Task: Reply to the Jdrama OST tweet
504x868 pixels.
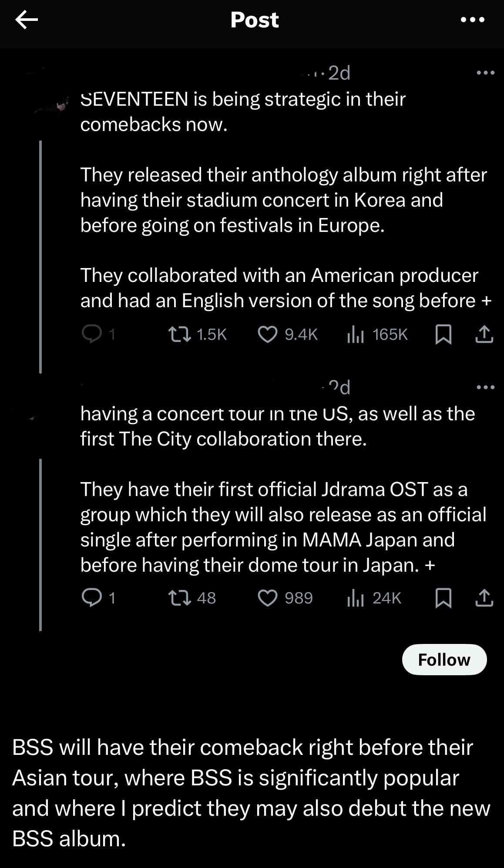Action: pyautogui.click(x=92, y=598)
